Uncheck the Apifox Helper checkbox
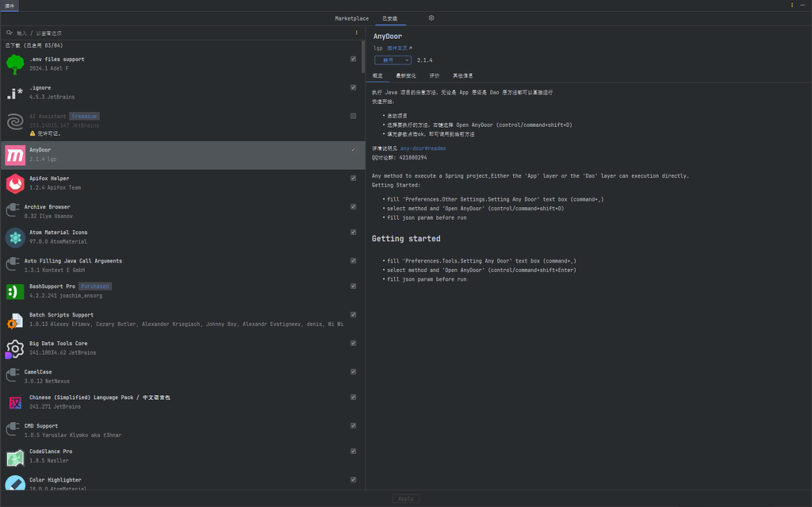 tap(353, 179)
